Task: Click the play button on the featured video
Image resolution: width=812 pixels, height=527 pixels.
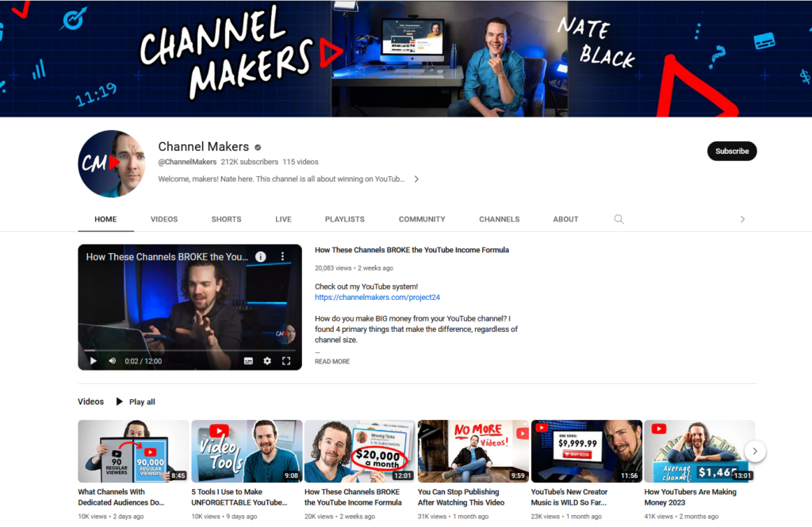Action: click(93, 360)
